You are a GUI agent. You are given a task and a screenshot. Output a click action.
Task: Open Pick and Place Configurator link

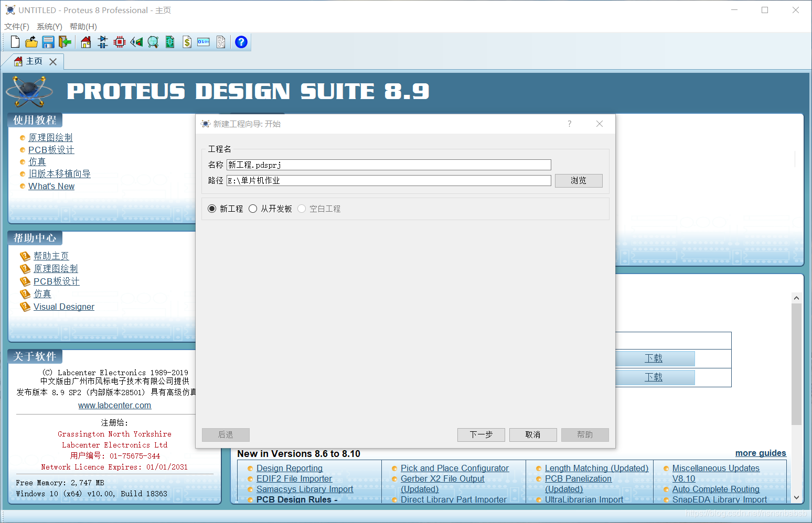pyautogui.click(x=455, y=468)
